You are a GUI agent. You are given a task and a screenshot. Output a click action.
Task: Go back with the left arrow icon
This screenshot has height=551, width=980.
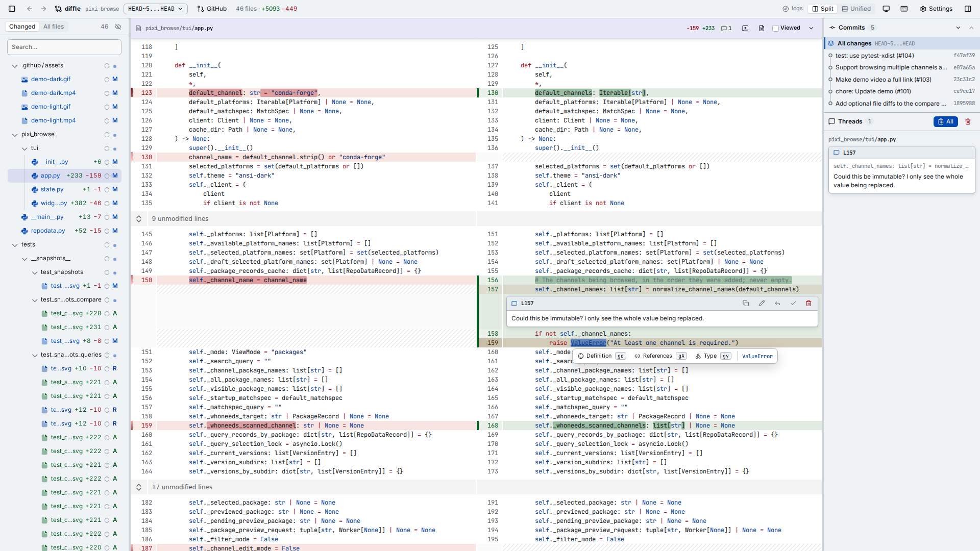30,9
